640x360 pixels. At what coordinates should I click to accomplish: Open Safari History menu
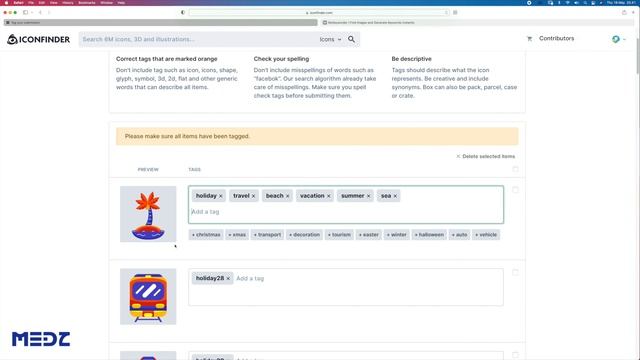pos(68,2)
